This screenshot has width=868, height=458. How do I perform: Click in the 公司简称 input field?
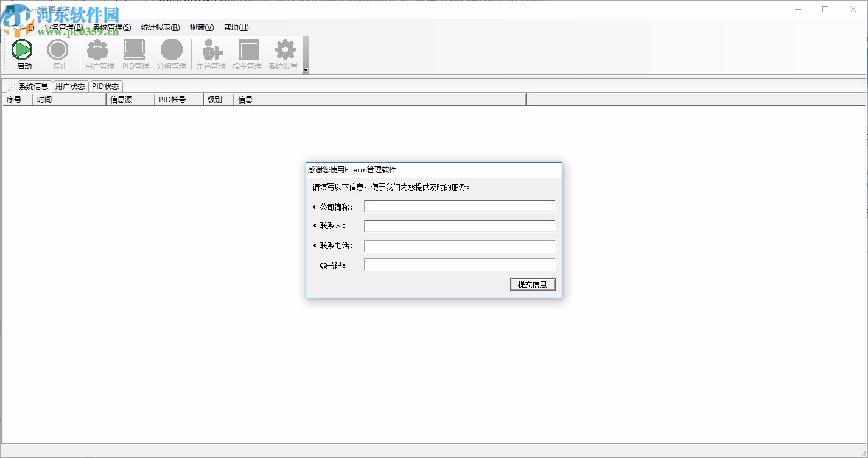(459, 206)
